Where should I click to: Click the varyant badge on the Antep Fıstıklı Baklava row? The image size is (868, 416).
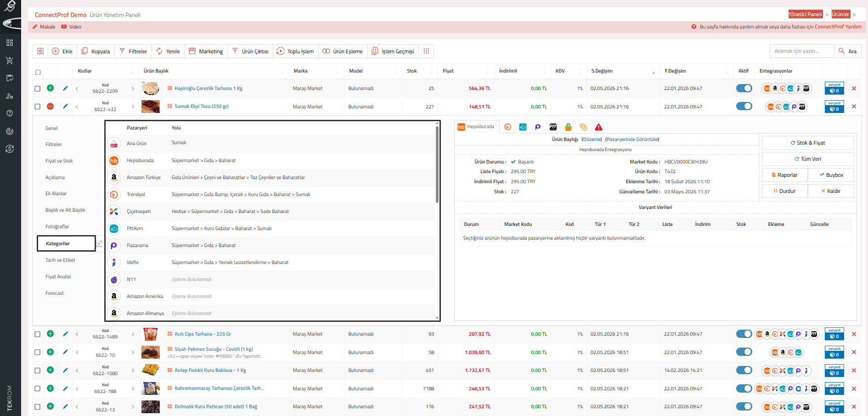coord(834,371)
